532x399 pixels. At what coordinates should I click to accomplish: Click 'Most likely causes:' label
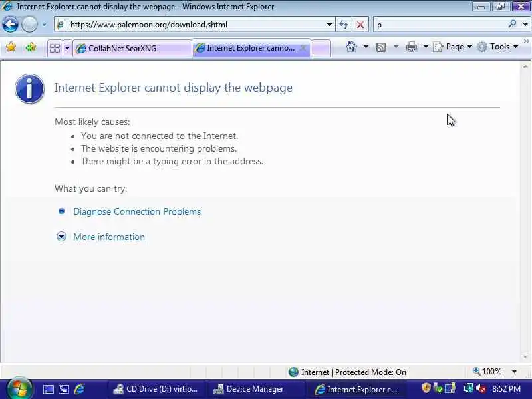tap(92, 122)
